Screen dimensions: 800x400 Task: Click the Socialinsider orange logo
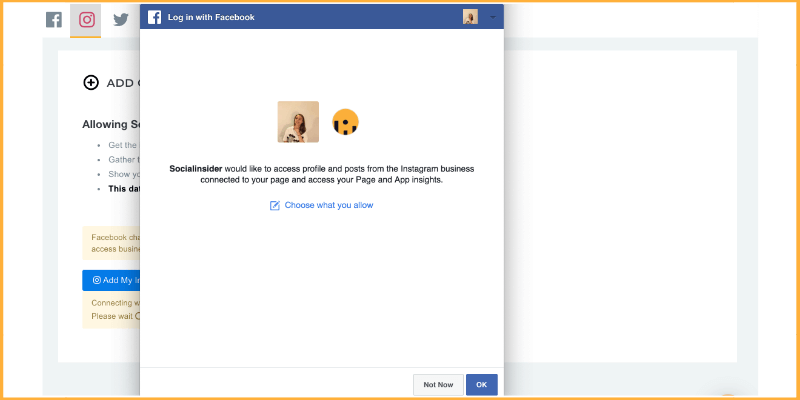(x=345, y=122)
